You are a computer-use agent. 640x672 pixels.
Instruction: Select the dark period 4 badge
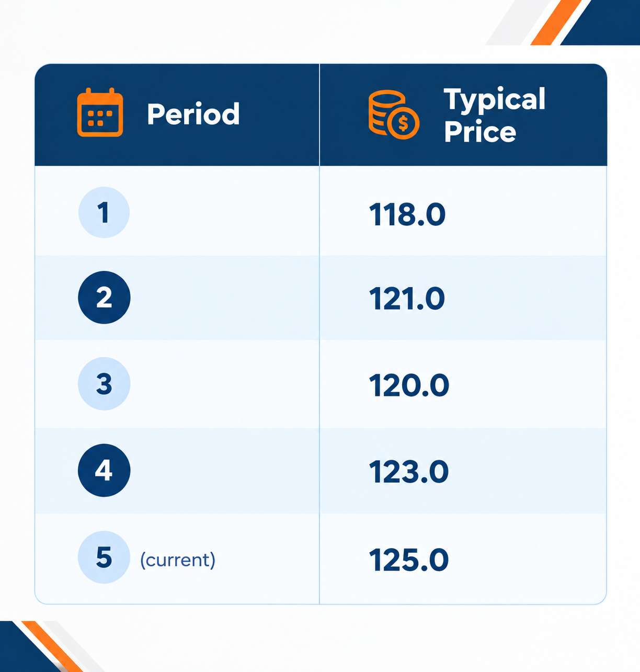104,470
